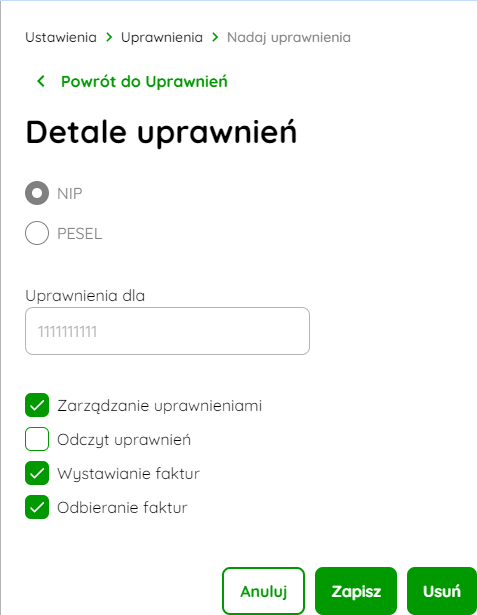
Task: Click the Anuluj button
Action: click(x=263, y=591)
